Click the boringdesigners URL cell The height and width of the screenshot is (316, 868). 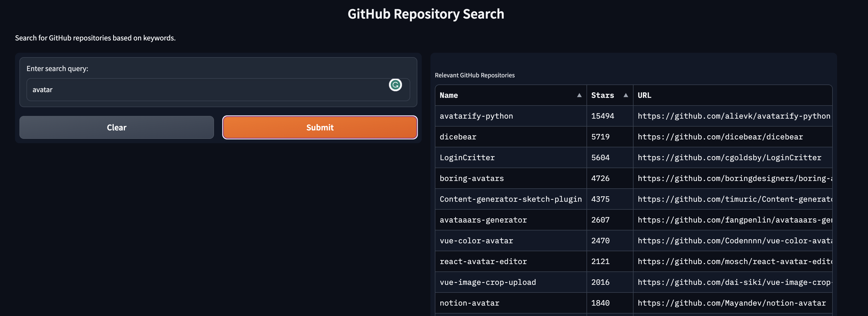click(732, 178)
